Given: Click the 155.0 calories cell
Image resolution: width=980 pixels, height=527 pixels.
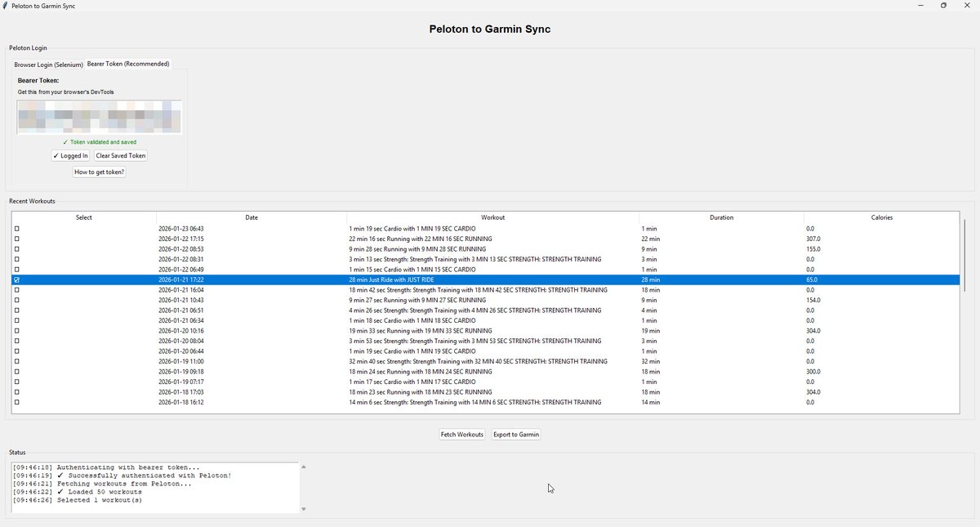Looking at the screenshot, I should (813, 249).
